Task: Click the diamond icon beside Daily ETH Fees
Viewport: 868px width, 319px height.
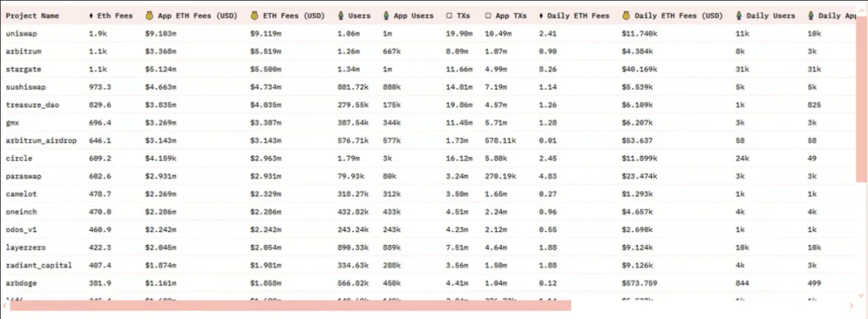Action: [541, 16]
